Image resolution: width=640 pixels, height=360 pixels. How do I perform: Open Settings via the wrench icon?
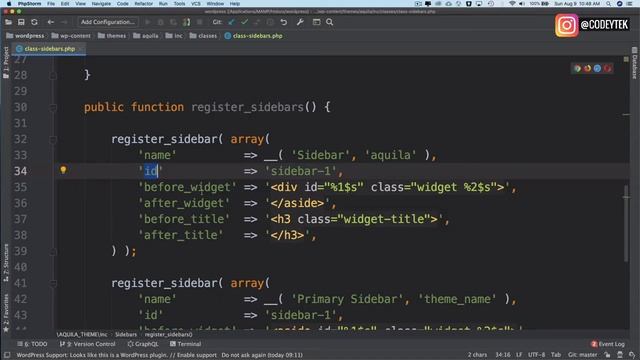click(x=300, y=22)
